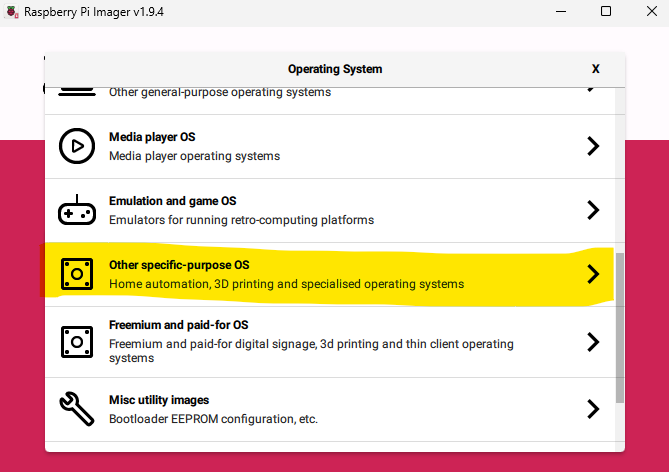The width and height of the screenshot is (669, 472).
Task: Open the Freemium and paid-for OS category
Action: 178,326
